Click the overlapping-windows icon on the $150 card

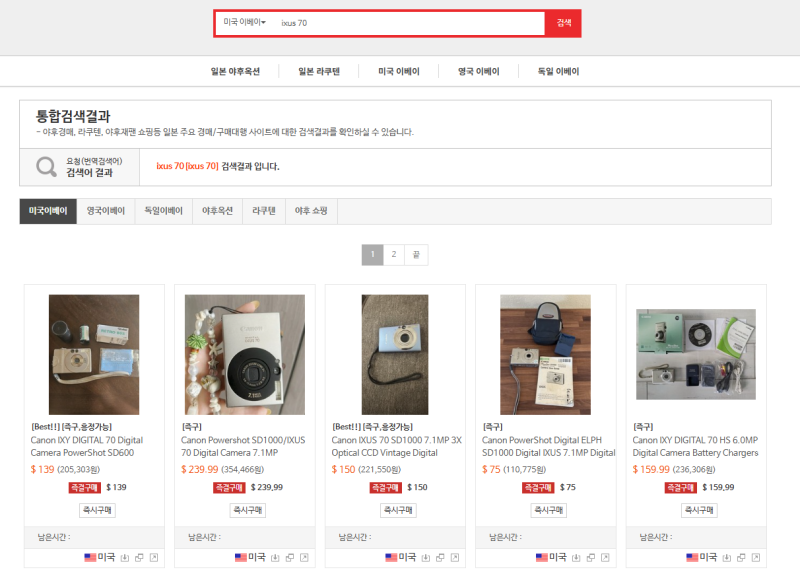coord(440,558)
